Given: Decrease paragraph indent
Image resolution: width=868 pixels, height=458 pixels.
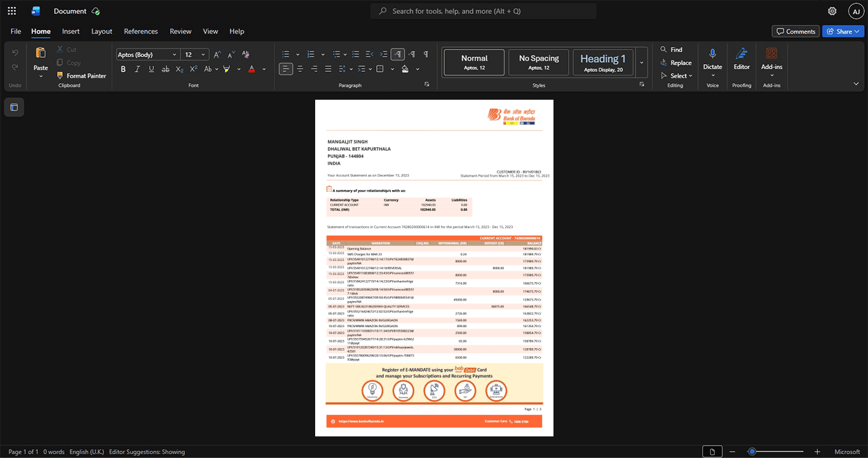Looking at the screenshot, I should (370, 55).
